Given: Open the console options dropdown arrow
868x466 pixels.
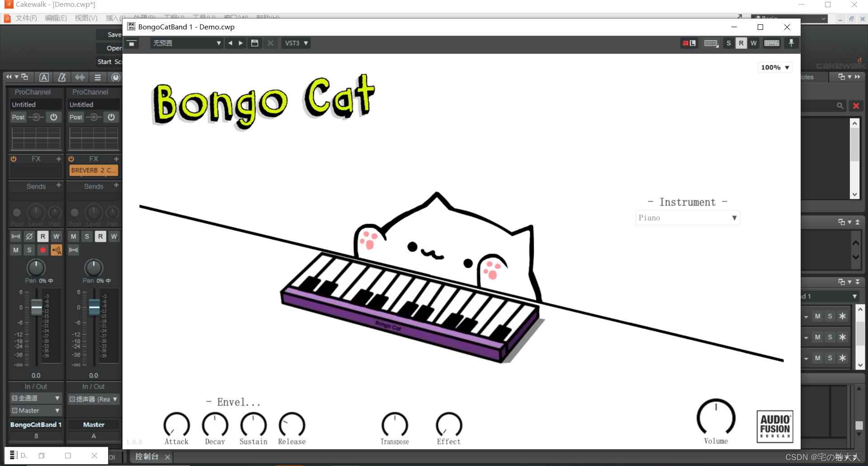Looking at the screenshot, I should tap(17, 77).
